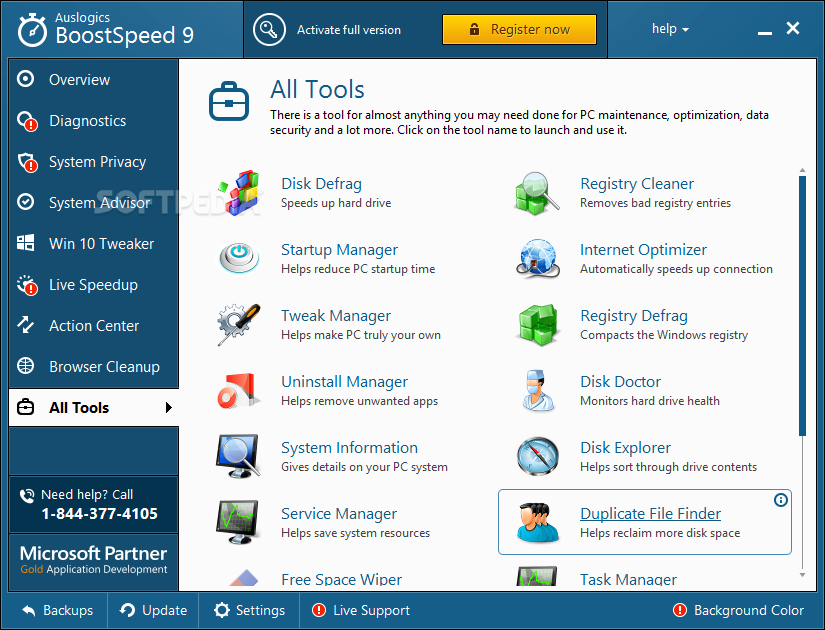This screenshot has height=630, width=825.
Task: Click the System Information monitor icon
Action: 238,456
